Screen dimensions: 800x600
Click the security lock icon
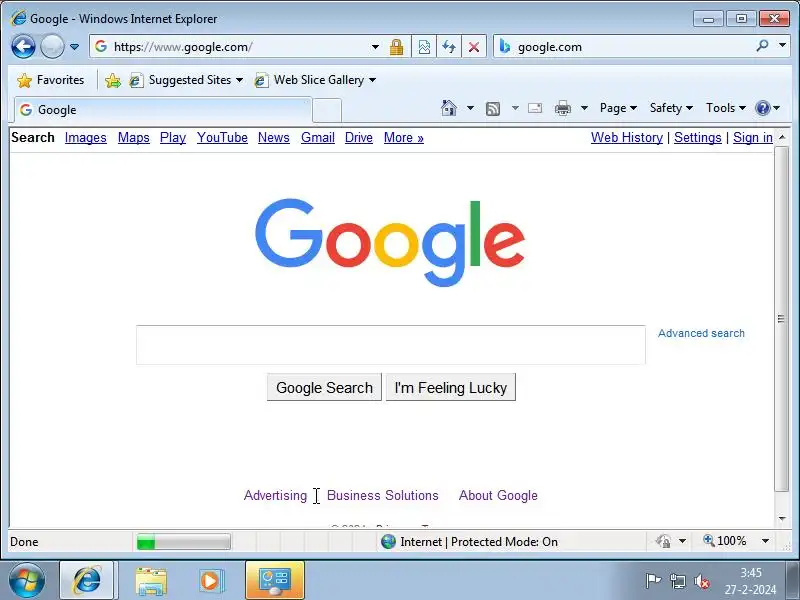click(x=396, y=47)
